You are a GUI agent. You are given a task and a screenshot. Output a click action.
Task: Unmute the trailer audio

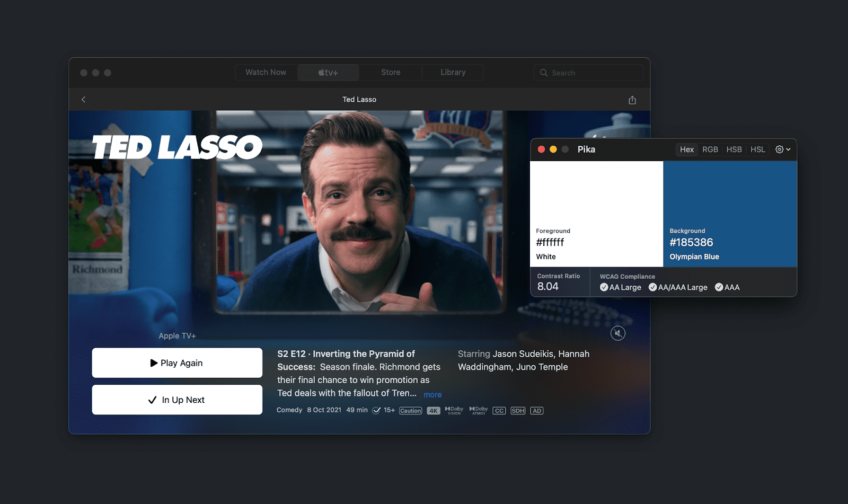617,333
